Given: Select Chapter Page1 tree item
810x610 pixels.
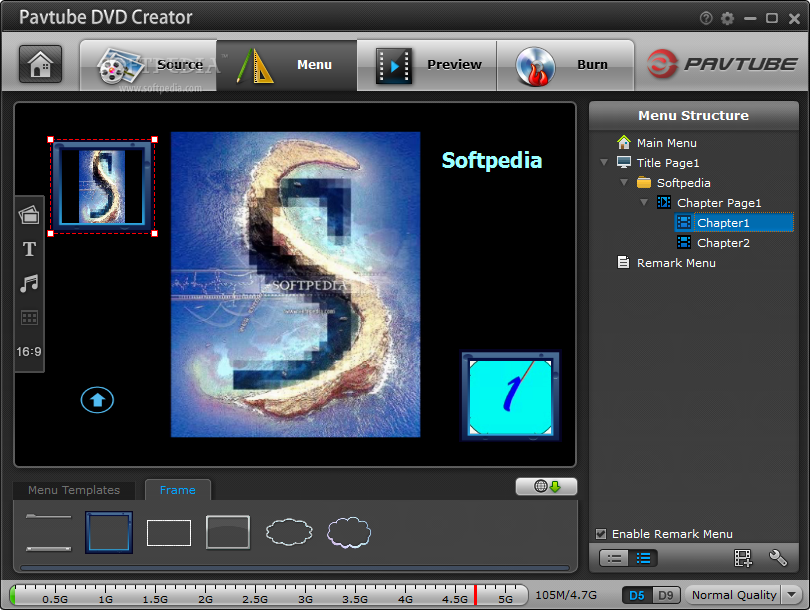Looking at the screenshot, I should 719,203.
